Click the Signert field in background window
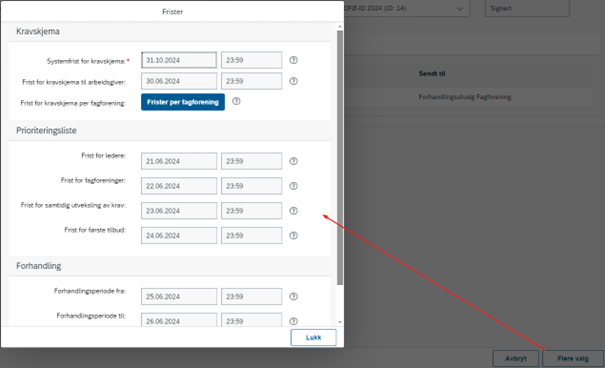The height and width of the screenshot is (368, 605). click(x=527, y=8)
